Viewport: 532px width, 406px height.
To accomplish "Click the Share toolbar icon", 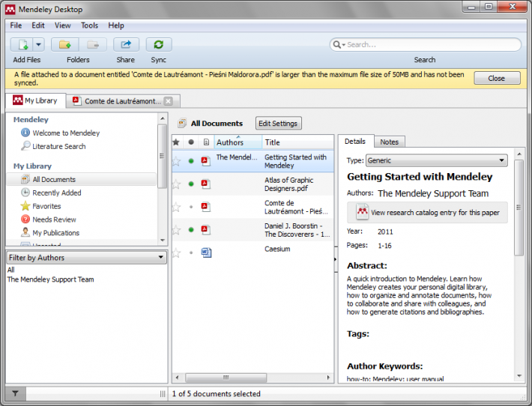I will [126, 44].
